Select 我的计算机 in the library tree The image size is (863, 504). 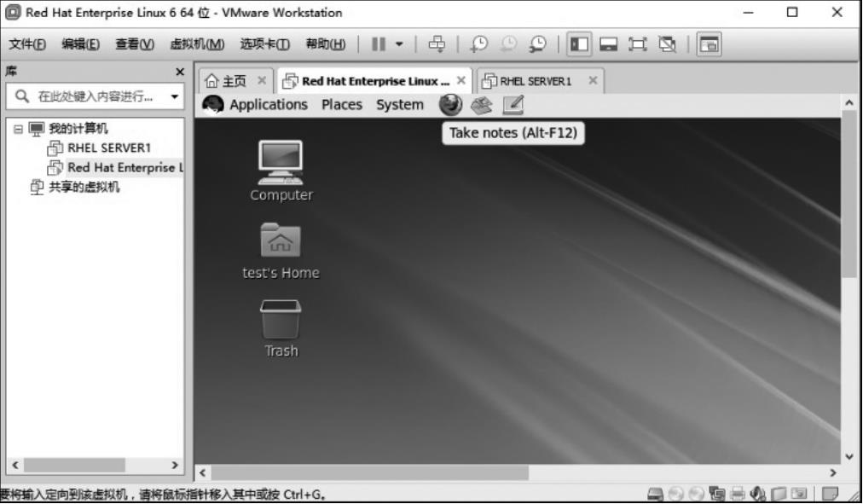click(x=78, y=129)
